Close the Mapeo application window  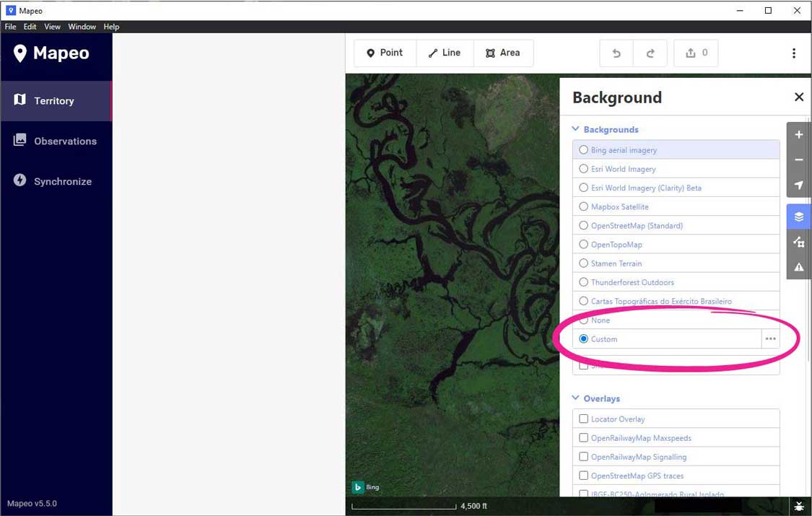click(x=797, y=10)
